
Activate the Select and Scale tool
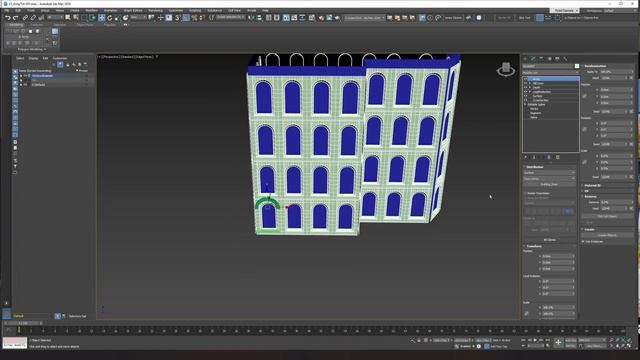click(117, 18)
